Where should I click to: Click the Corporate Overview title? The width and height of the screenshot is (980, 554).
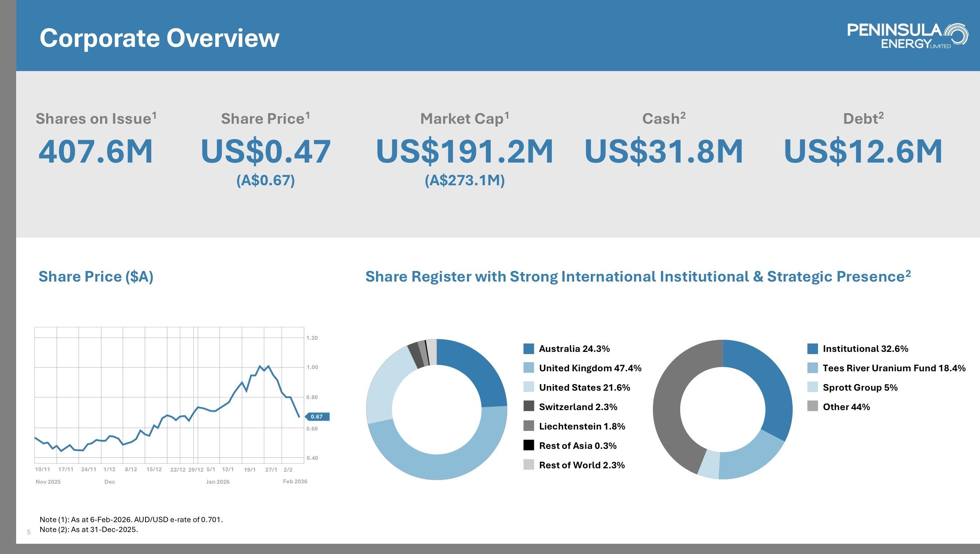coord(159,38)
